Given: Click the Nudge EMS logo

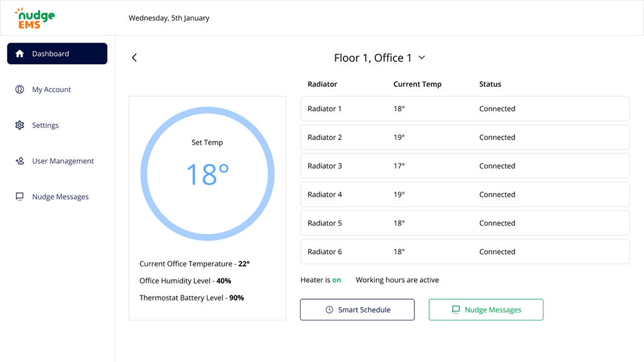Looking at the screenshot, I should (x=35, y=18).
